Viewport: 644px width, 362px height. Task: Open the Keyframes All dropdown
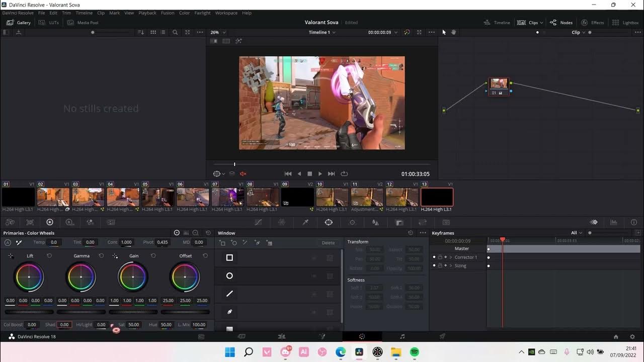click(577, 233)
